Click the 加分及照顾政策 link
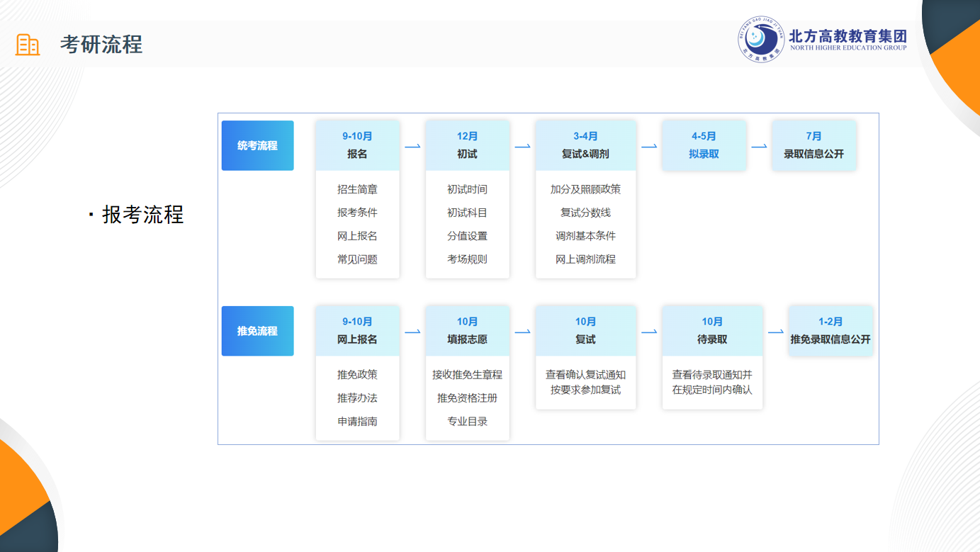Viewport: 980px width, 552px height. (585, 189)
